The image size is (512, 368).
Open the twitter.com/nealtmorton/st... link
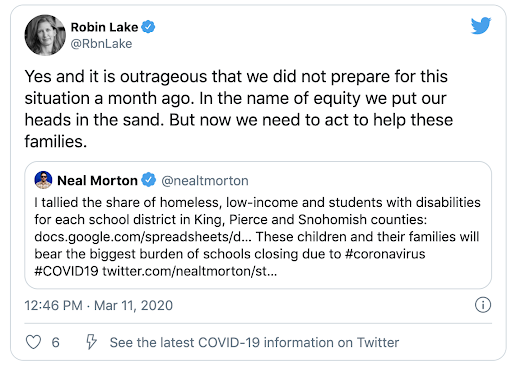(x=190, y=271)
